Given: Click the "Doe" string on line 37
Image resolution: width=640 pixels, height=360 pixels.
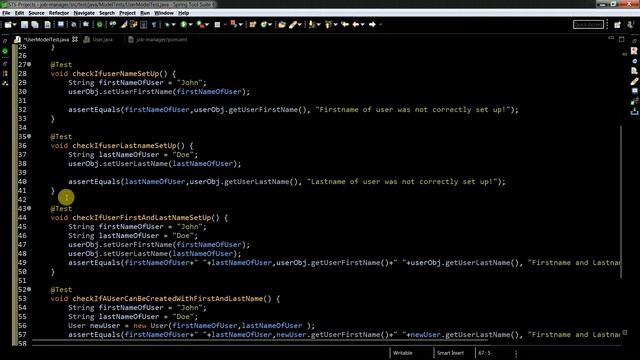Looking at the screenshot, I should click(183, 155).
